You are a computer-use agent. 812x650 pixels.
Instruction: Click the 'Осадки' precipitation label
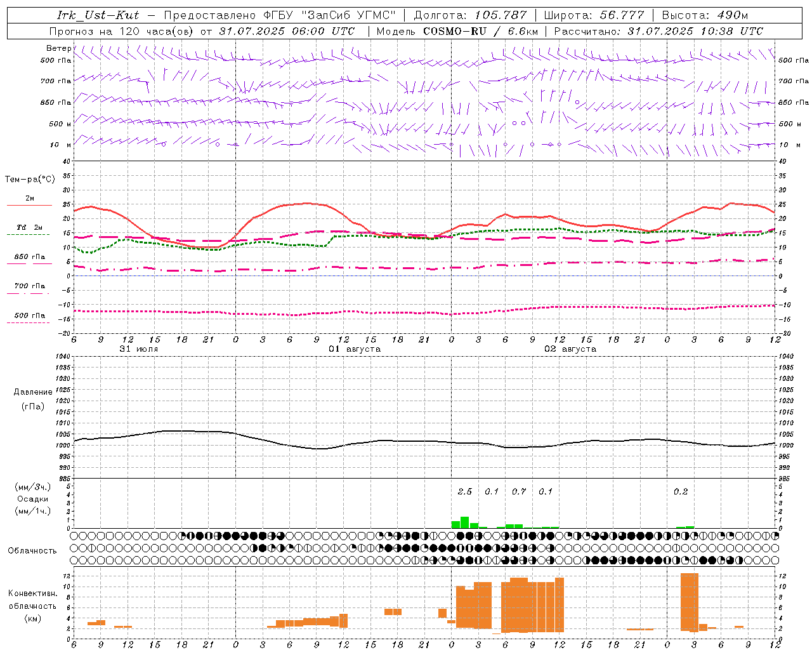click(x=33, y=499)
